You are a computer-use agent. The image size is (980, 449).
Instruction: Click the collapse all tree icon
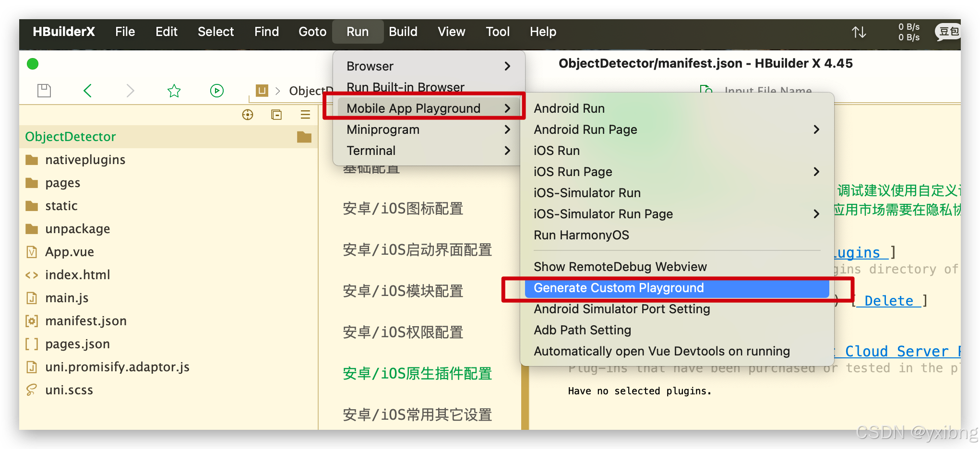coord(276,115)
